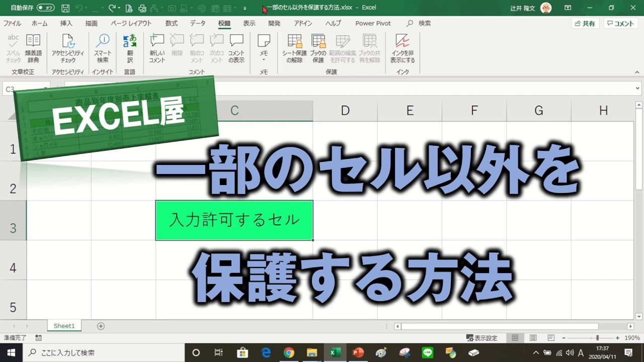Screen dimensions: 644x362
Task: Click the macro recording icon in the status bar
Action: [x=38, y=338]
